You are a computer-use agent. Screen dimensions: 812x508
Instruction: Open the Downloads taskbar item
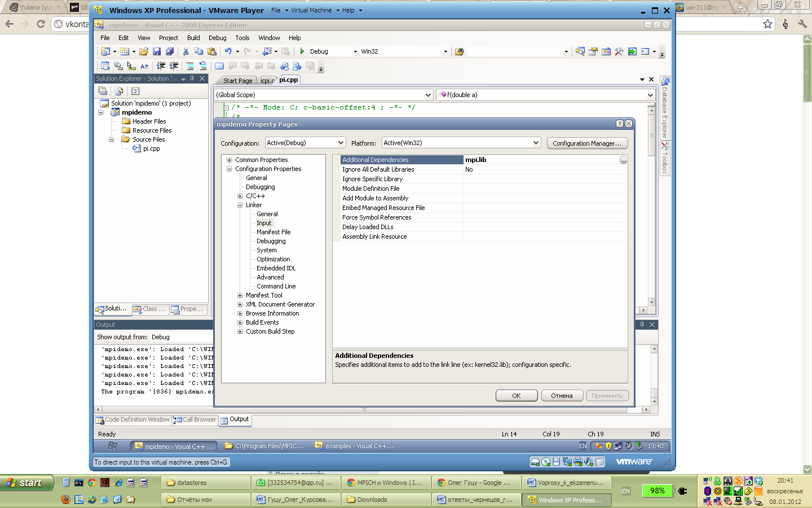386,500
